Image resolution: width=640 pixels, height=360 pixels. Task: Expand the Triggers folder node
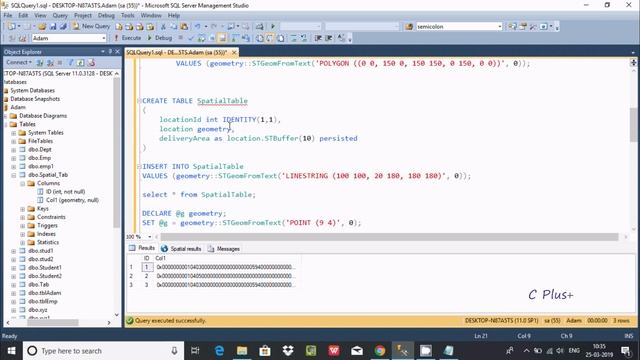tap(23, 225)
